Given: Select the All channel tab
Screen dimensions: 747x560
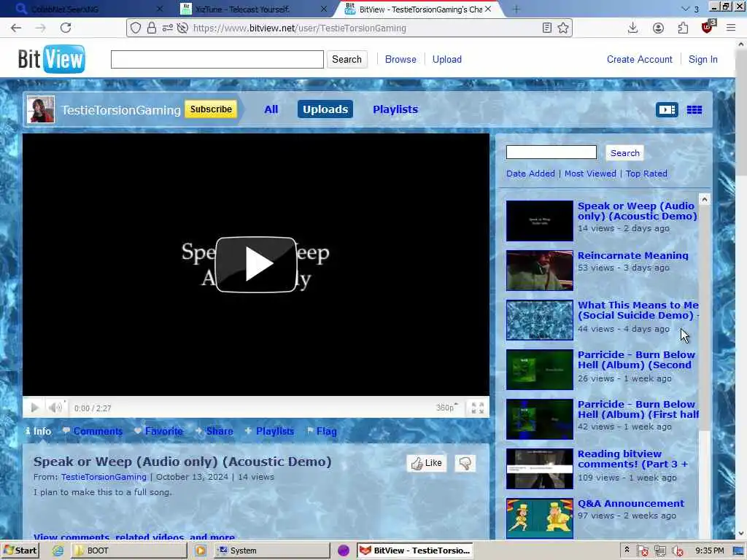Looking at the screenshot, I should [271, 109].
